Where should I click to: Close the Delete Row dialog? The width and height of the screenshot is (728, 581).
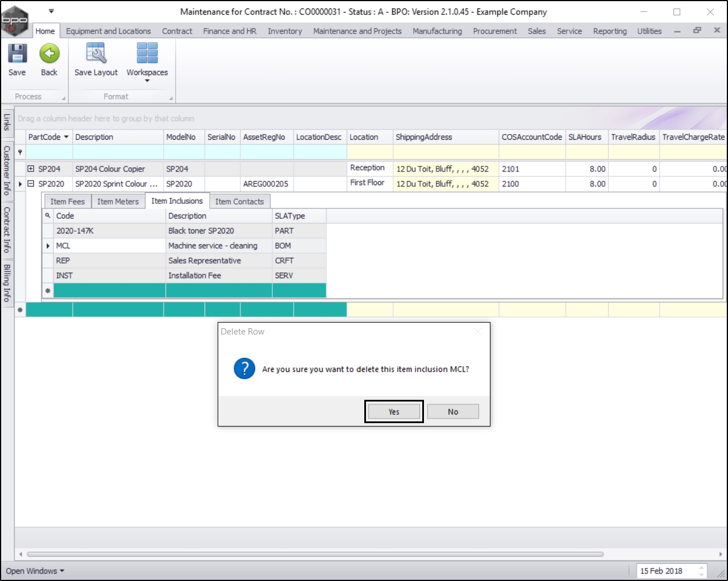click(x=478, y=332)
